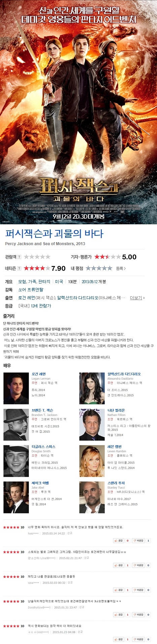The image size is (157, 644).
Task: Like the 왕소심타 review with 공감
Action: pos(118,565)
